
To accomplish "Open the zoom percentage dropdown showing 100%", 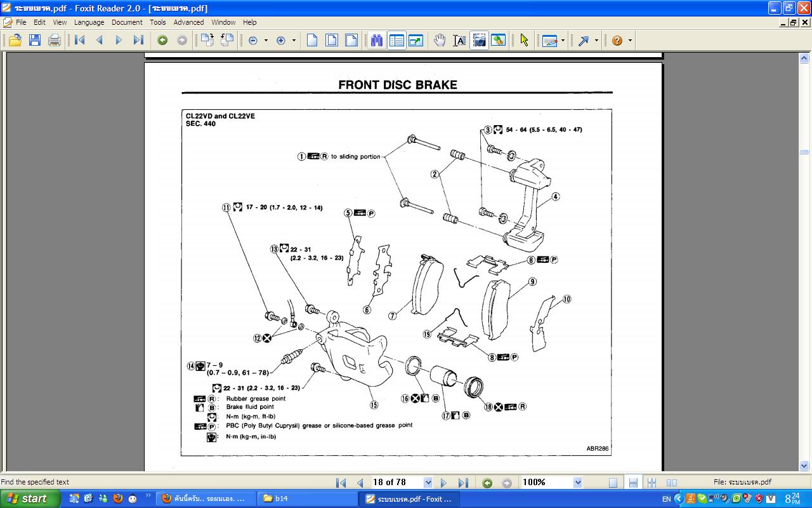I will pos(577,483).
